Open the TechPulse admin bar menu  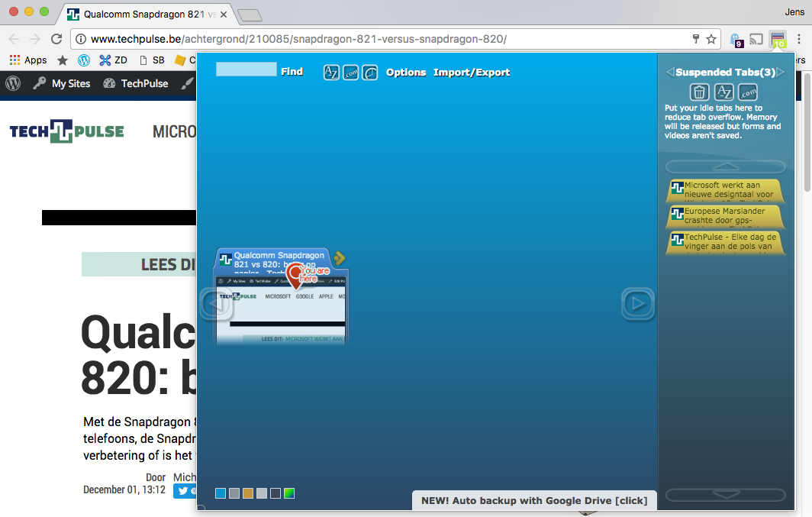coord(136,83)
